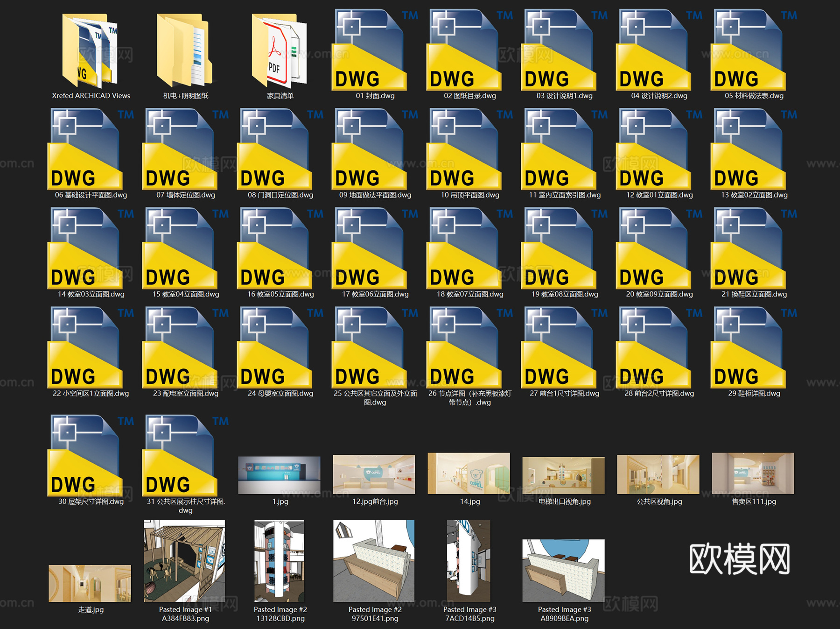Select the 15 教室04立面图.dwg file icon
This screenshot has width=840, height=629.
pos(180,248)
